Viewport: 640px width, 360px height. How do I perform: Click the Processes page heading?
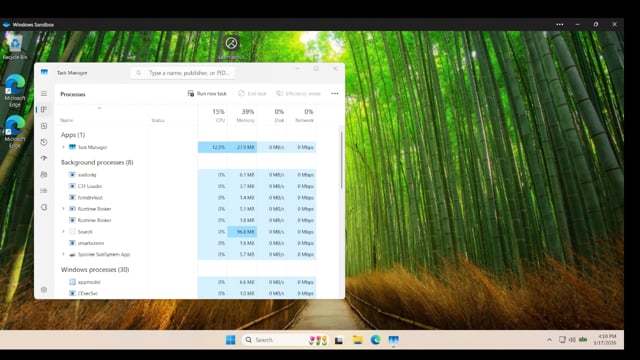(x=73, y=94)
